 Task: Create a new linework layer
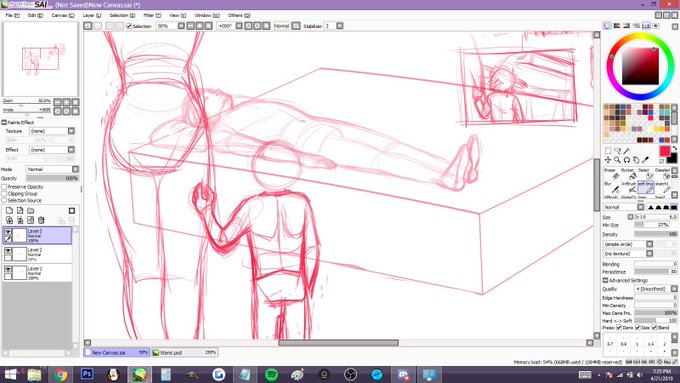[x=20, y=210]
